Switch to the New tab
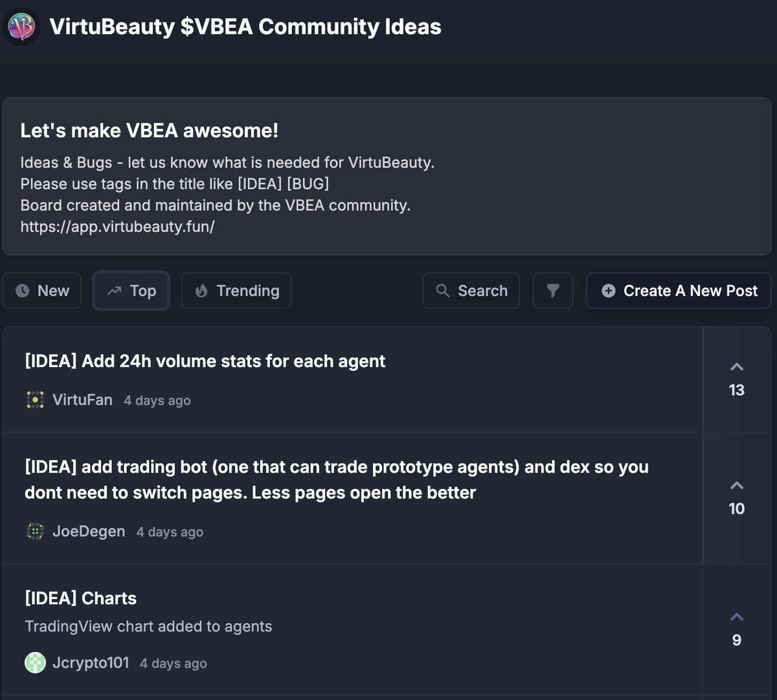This screenshot has height=700, width=777. [42, 291]
